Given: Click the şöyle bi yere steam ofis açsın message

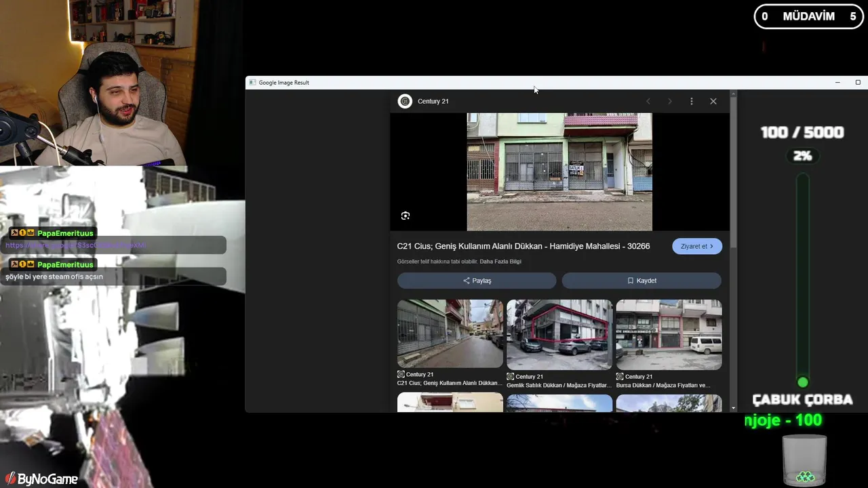Looking at the screenshot, I should 54,277.
